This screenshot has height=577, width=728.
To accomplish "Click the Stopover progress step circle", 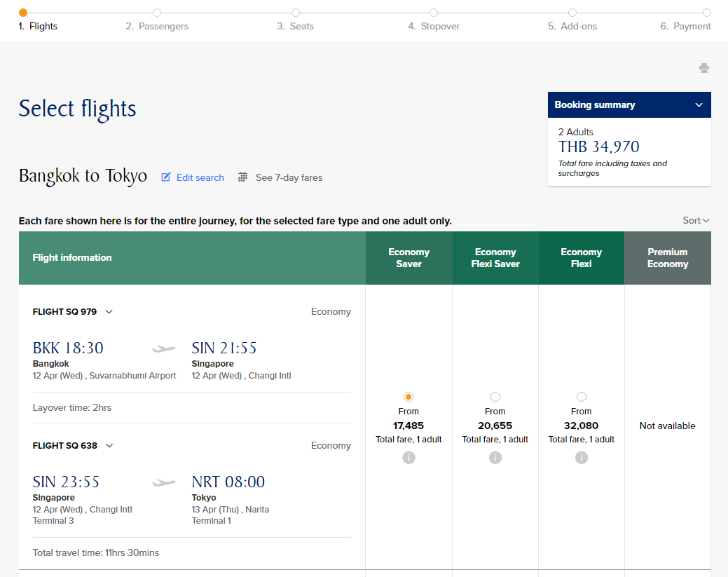I will pos(434,13).
